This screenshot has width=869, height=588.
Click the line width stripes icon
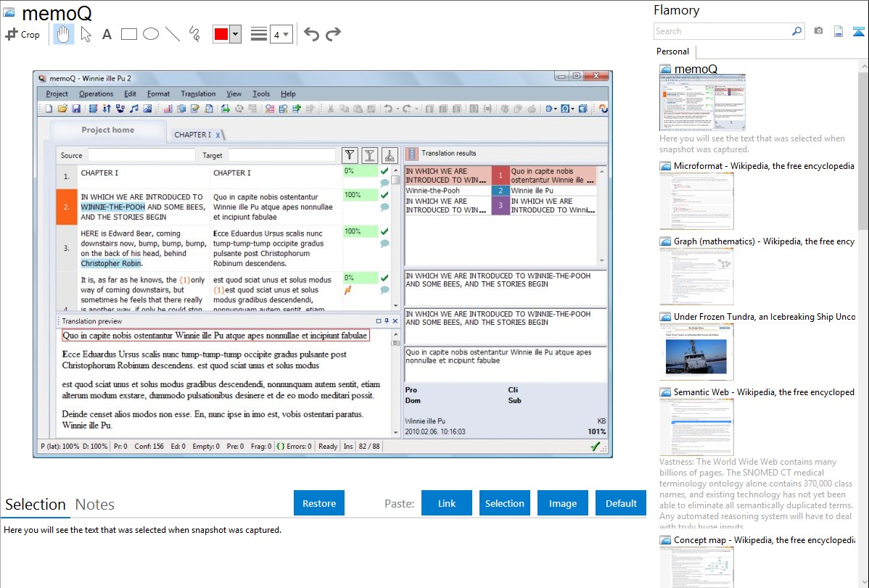[x=259, y=34]
